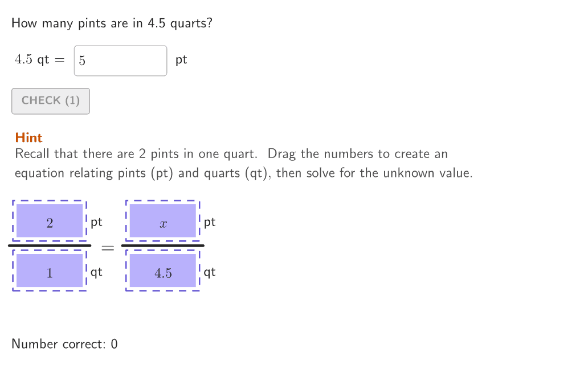Click the pt label next to the x tile
This screenshot has height=368, width=588.
pyautogui.click(x=210, y=222)
